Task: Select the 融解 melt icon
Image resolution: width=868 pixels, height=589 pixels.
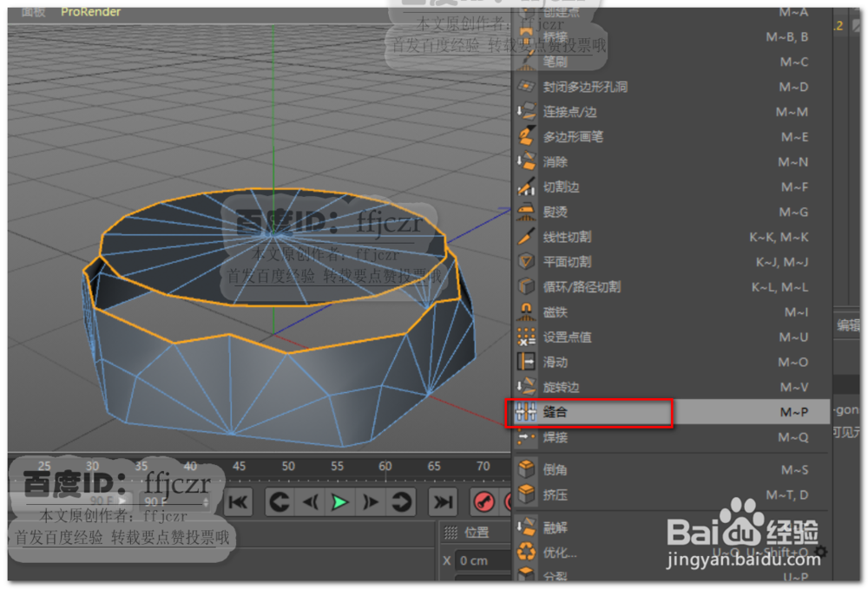Action: (x=526, y=527)
